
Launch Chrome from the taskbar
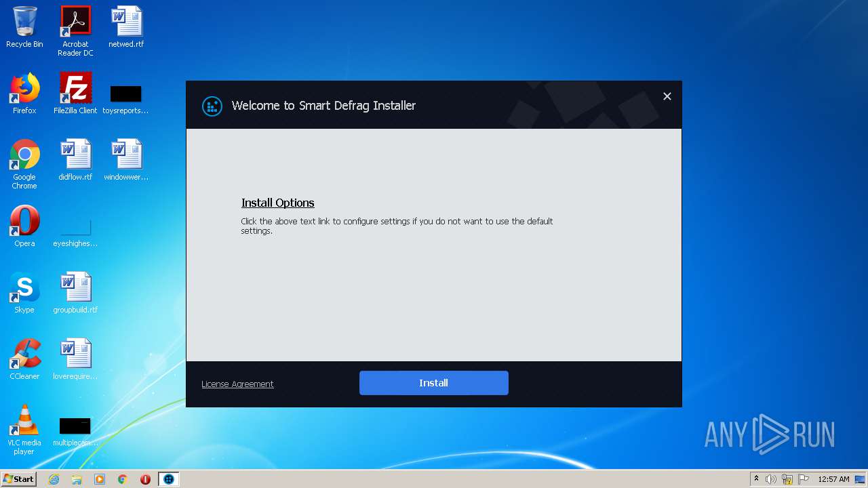click(123, 479)
